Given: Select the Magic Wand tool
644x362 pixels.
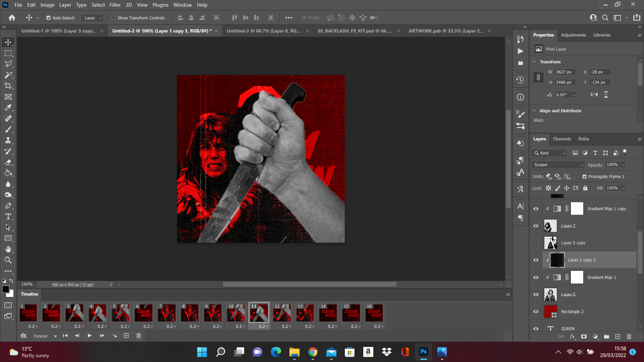Looking at the screenshot, I should coord(8,75).
